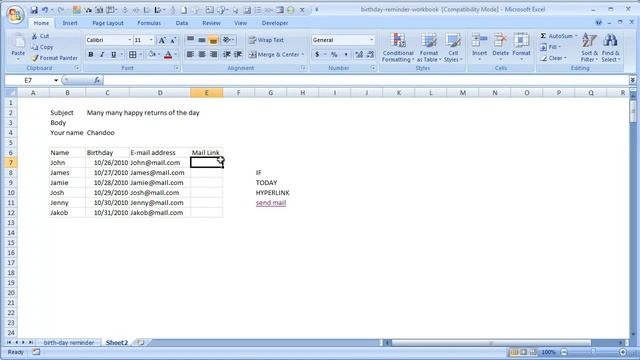Align text right
Viewport: 640px width, 360px height.
[213, 54]
